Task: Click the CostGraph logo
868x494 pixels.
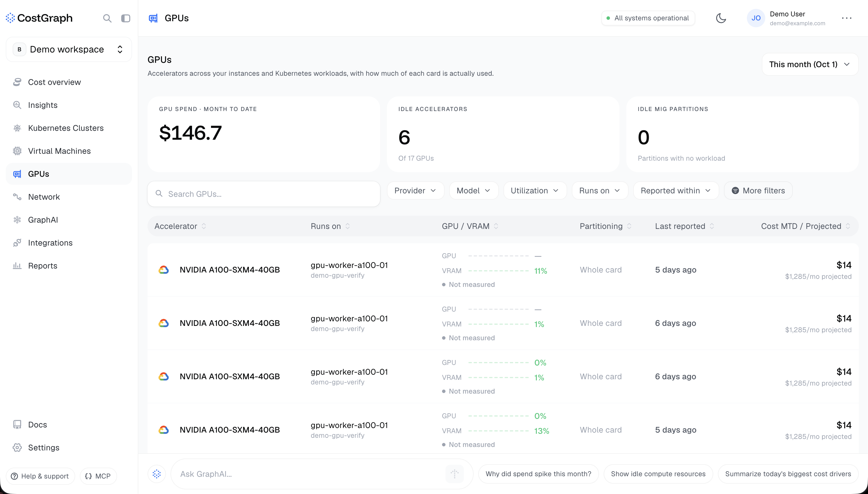Action: (39, 18)
